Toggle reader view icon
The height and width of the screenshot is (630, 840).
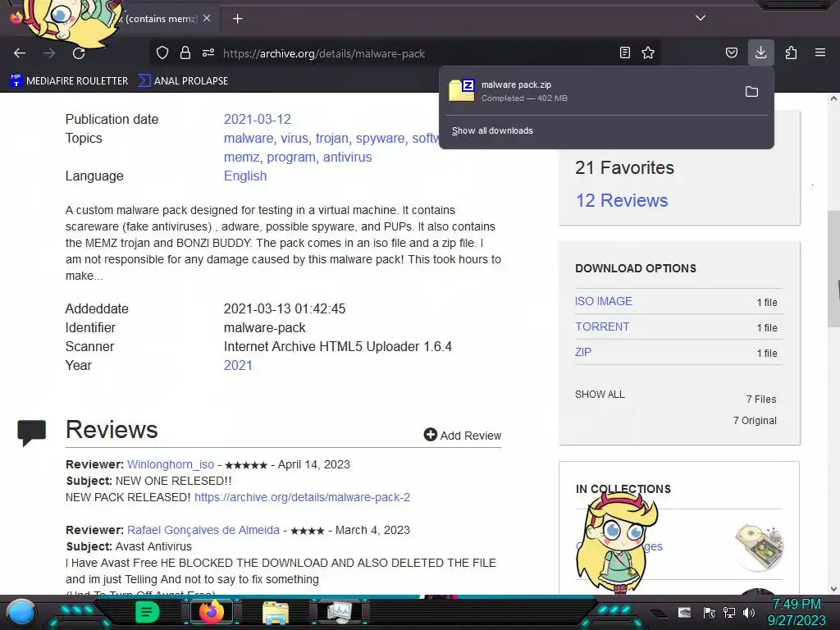624,52
